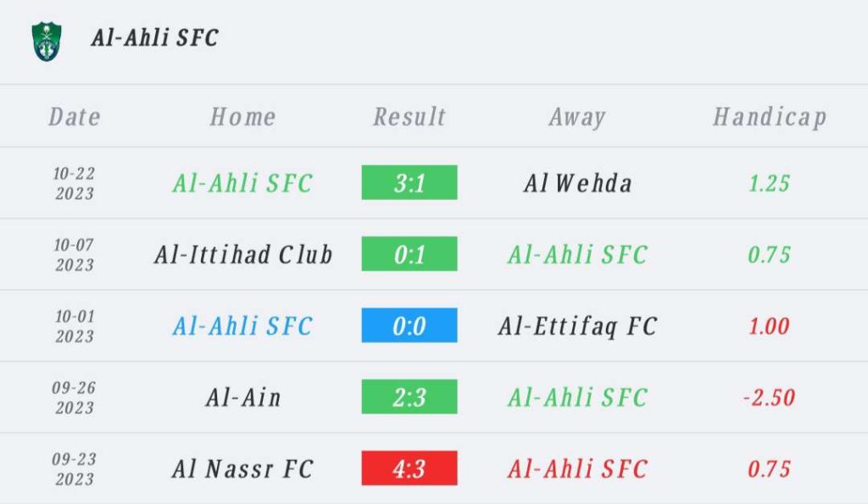Open the Al-Ittihad Club team link

click(243, 254)
